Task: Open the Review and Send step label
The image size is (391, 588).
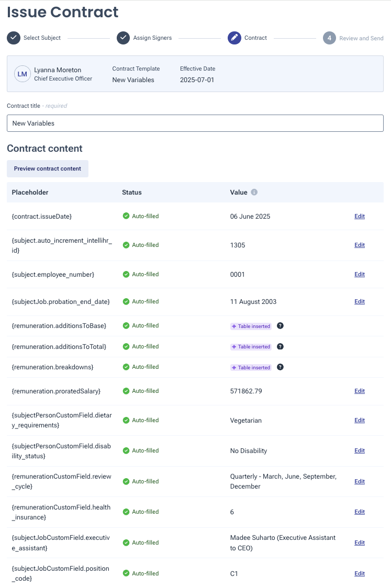Action: point(361,38)
